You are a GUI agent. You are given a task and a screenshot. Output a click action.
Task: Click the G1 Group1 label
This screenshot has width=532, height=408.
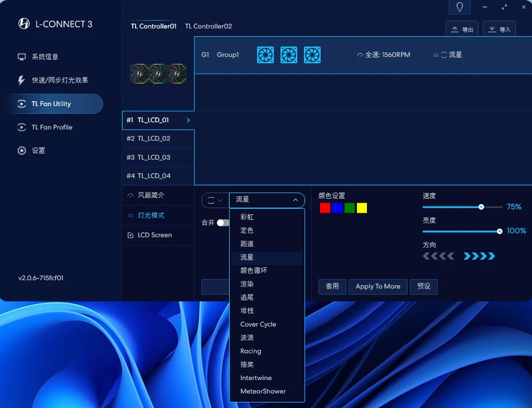tap(220, 55)
